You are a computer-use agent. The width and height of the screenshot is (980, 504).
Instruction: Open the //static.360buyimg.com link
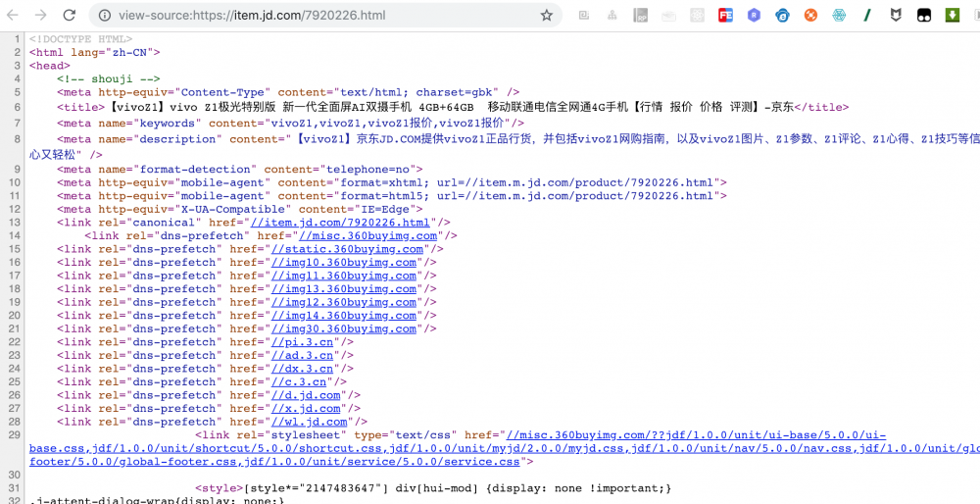[348, 249]
